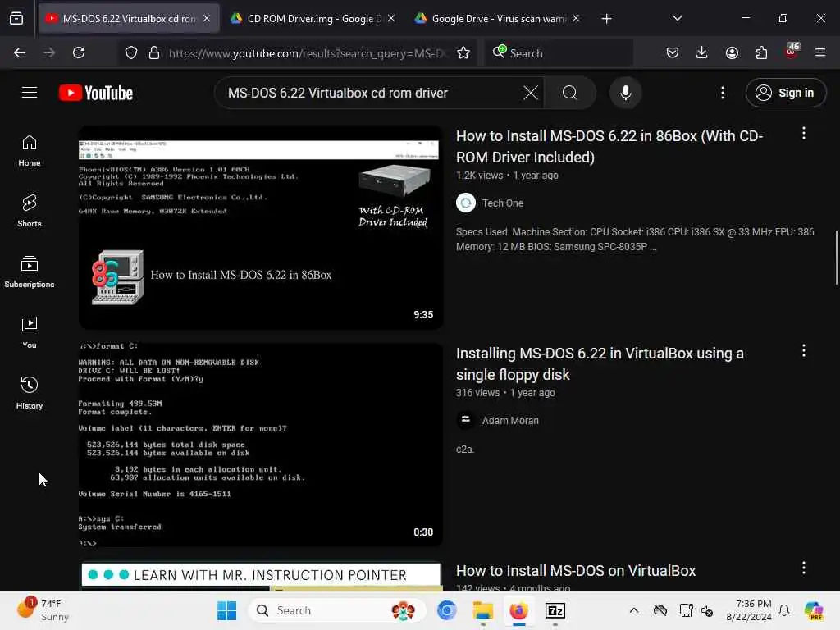Image resolution: width=840 pixels, height=630 pixels.
Task: Open Subscriptions in the sidebar
Action: [x=30, y=272]
